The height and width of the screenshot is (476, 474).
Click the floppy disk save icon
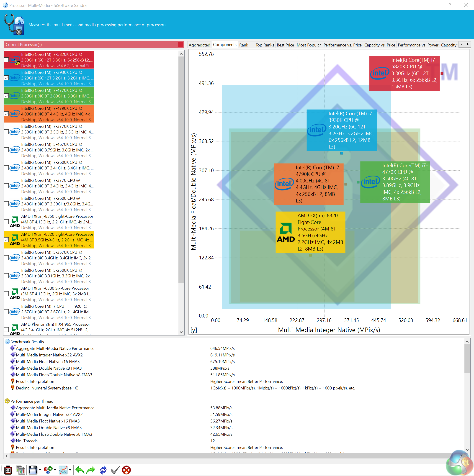pos(33,470)
